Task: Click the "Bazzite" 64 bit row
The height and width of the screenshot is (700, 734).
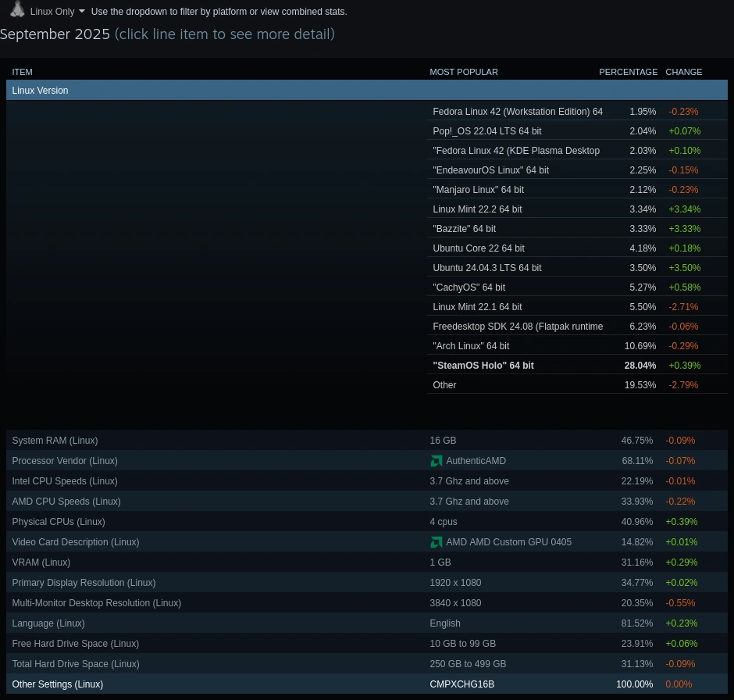Action: point(464,229)
